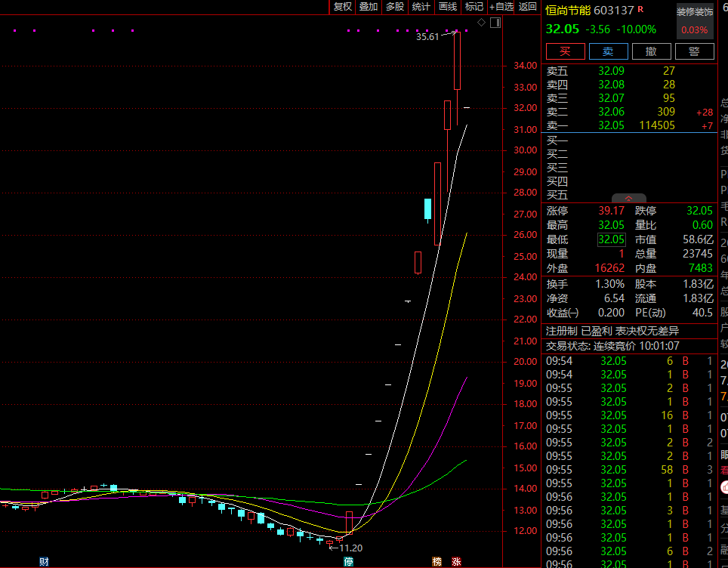This screenshot has height=568, width=728.
Task: Click the red R badge beside 603137
Action: 640,9
